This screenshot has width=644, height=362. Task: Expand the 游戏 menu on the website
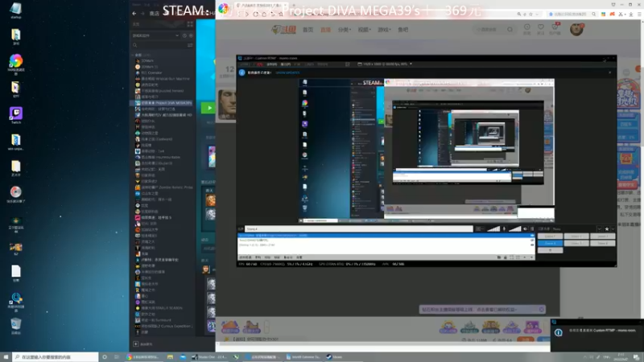pyautogui.click(x=384, y=30)
